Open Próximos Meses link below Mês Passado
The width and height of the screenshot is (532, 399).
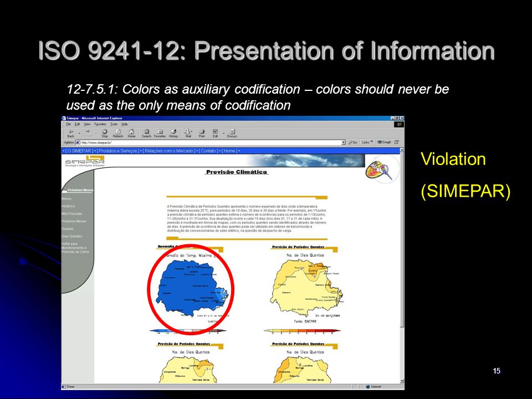coord(74,221)
